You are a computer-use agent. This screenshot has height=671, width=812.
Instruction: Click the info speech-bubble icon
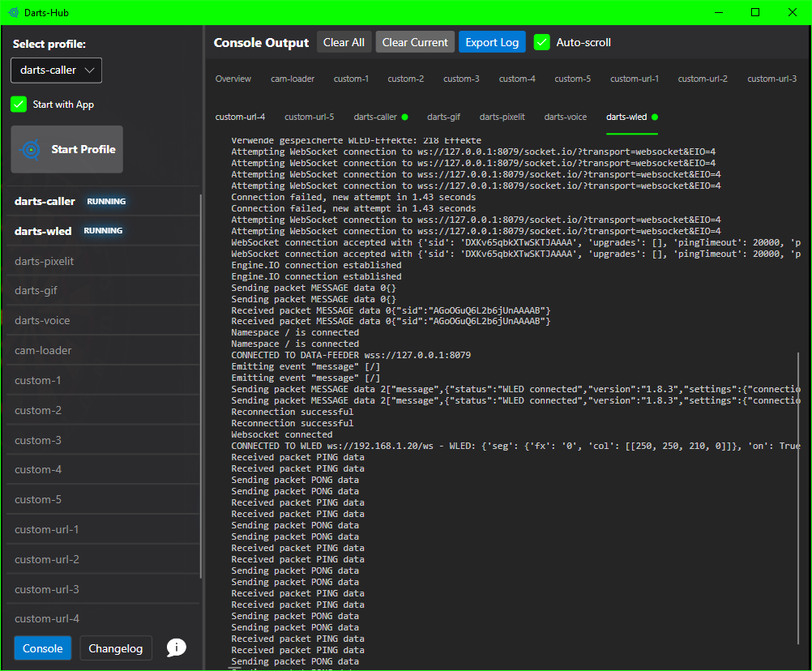point(176,647)
